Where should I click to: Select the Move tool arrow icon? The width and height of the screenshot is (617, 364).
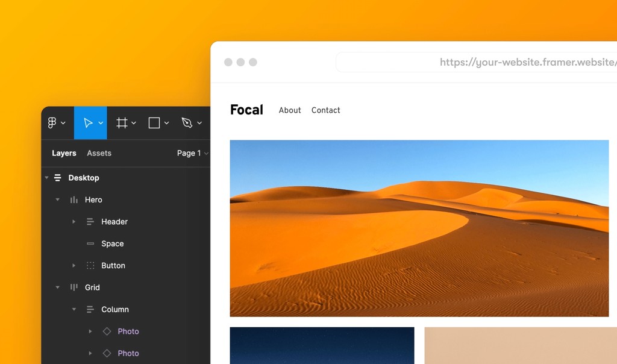[88, 123]
